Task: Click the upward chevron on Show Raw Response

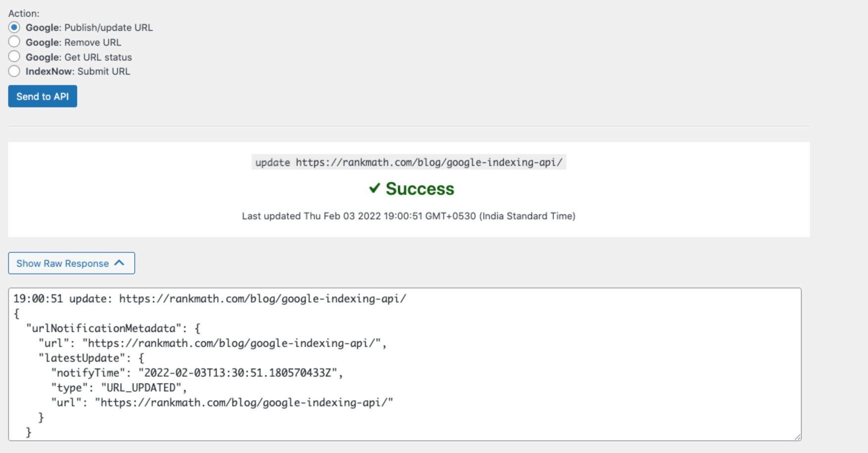Action: [x=119, y=263]
